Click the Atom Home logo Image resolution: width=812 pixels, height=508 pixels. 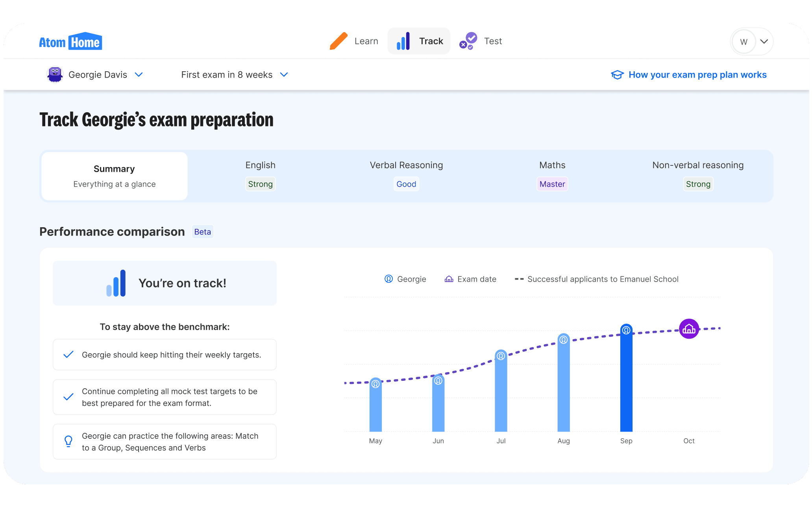tap(70, 41)
